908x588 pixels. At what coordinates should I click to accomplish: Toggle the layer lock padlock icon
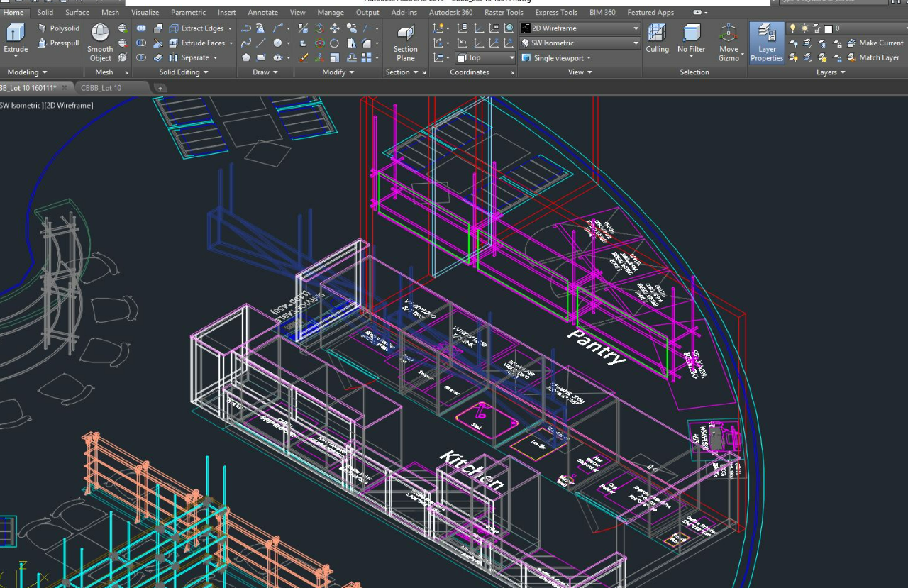(816, 28)
